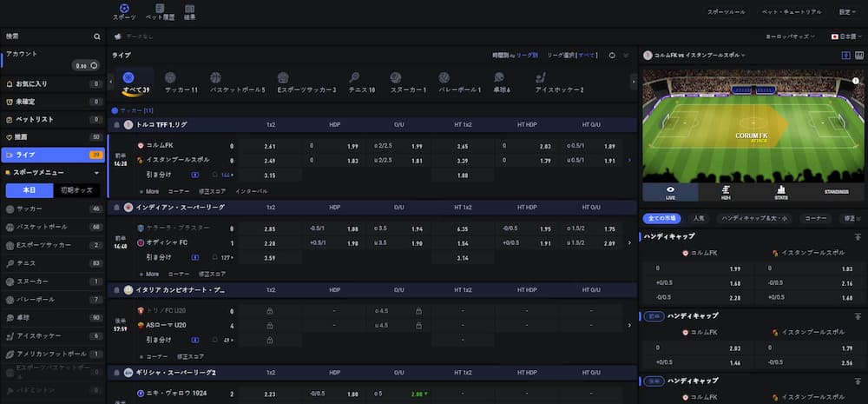The height and width of the screenshot is (404, 868).
Task: Expand the ヨーロッパオッズ odds format dropdown
Action: point(792,36)
